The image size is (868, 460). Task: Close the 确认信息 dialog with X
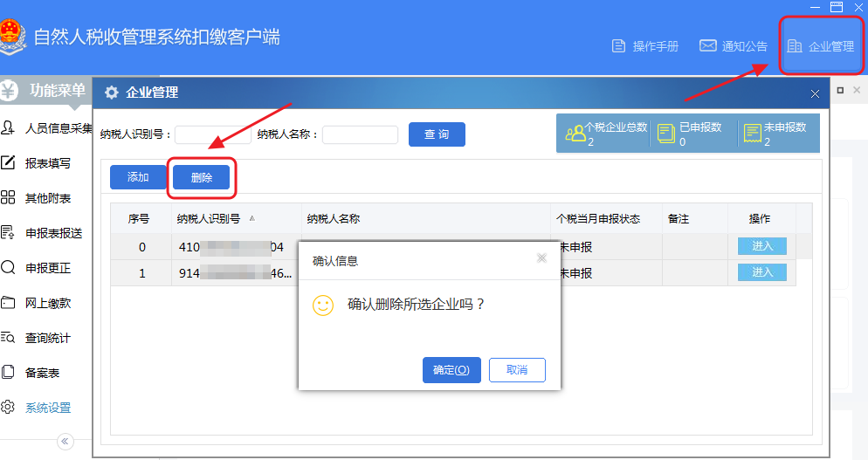(x=541, y=258)
